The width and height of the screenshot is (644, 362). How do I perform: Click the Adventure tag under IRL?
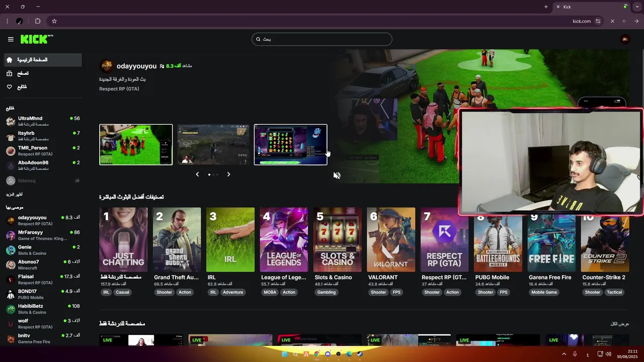233,292
